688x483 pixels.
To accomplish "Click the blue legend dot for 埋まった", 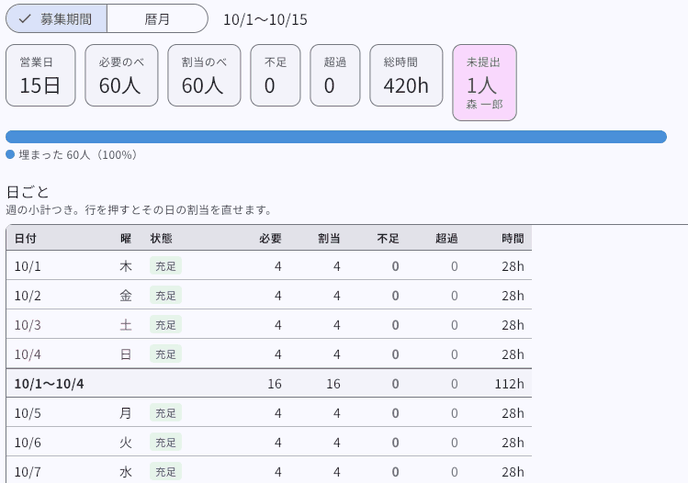I will [x=10, y=154].
